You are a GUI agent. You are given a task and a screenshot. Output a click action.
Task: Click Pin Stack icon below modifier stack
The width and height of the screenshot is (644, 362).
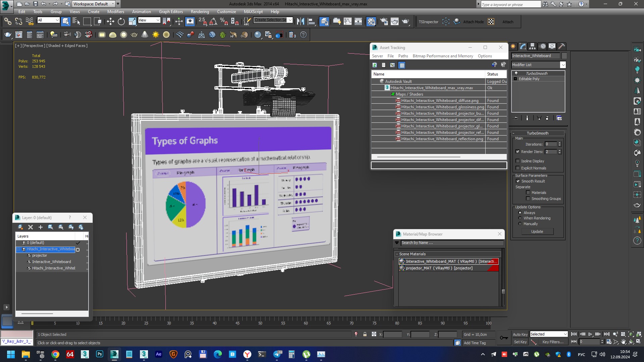(x=516, y=118)
